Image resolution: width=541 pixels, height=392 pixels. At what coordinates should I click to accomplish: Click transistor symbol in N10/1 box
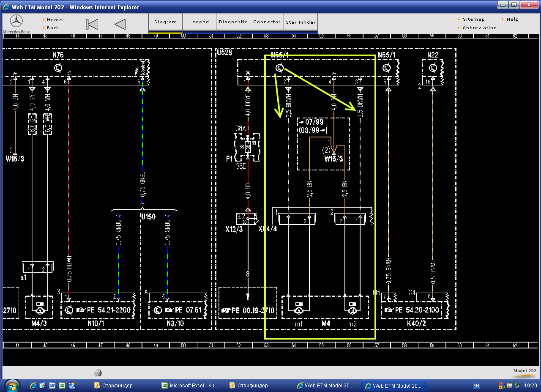(x=69, y=310)
